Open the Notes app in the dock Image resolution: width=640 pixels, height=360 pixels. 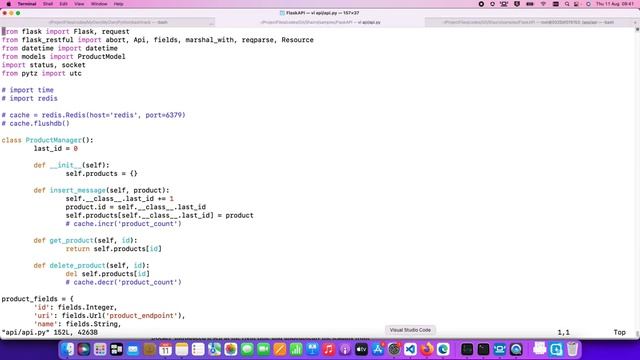[x=182, y=349]
